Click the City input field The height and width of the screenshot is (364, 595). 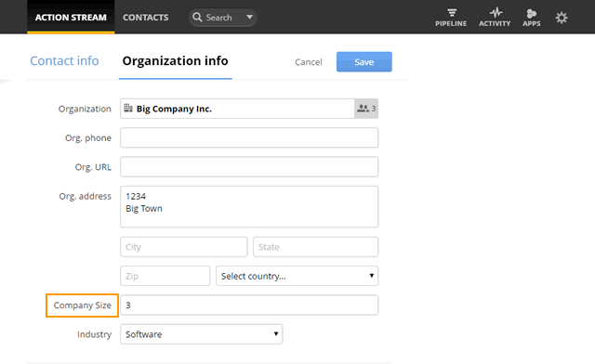point(184,247)
